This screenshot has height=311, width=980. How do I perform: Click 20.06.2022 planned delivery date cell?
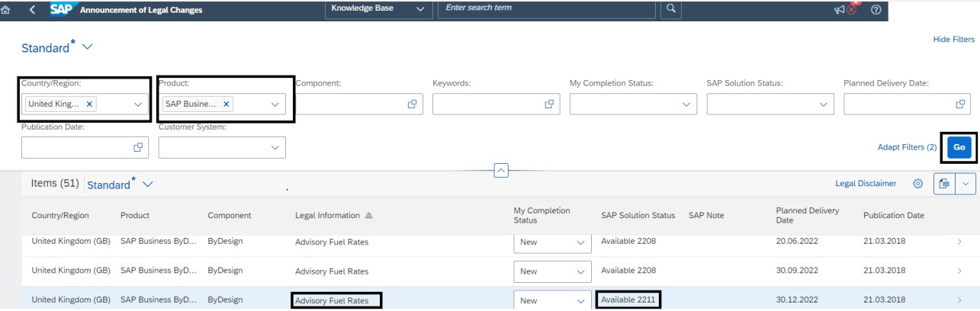797,242
